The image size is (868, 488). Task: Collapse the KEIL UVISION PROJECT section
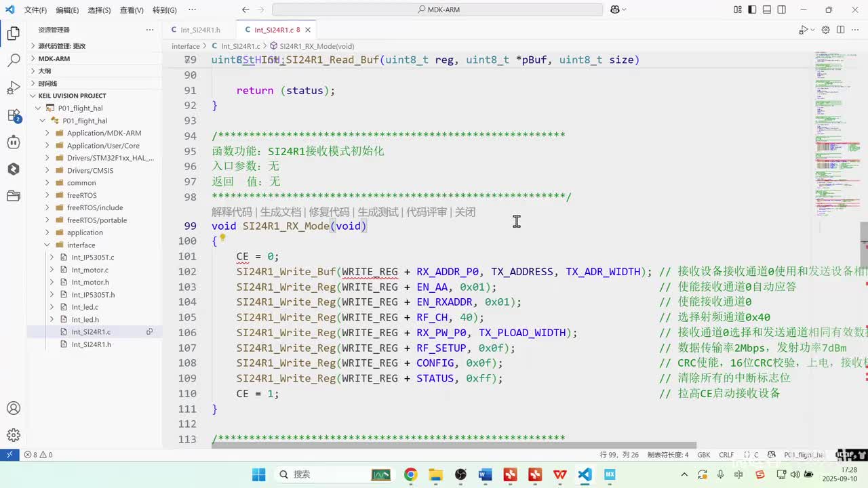tap(94, 96)
